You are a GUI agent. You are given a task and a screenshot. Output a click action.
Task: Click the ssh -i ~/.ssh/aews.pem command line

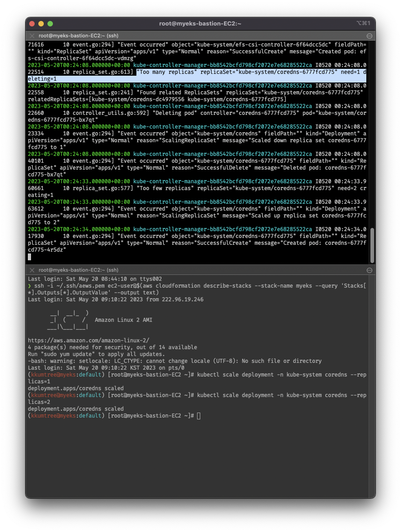tap(197, 289)
